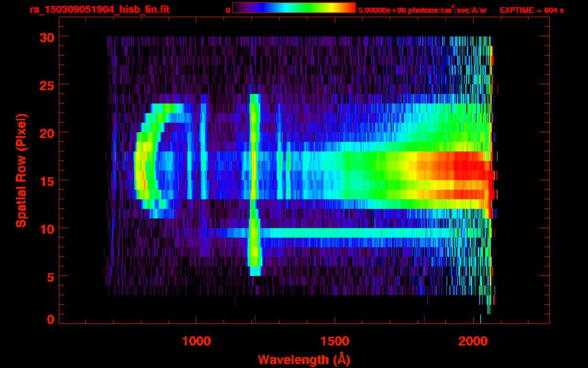Click the horizontal cyan band at spatial row 9
The image size is (588, 368).
point(357,233)
